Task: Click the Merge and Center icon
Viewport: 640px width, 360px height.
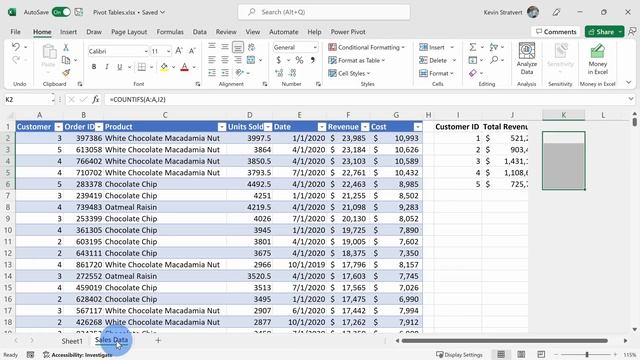Action: coord(251,60)
